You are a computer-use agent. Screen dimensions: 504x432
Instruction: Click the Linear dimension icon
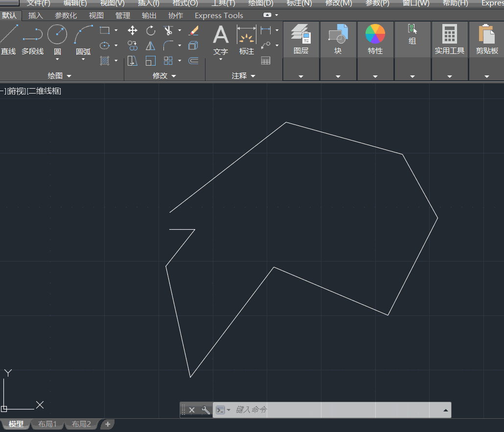point(266,30)
